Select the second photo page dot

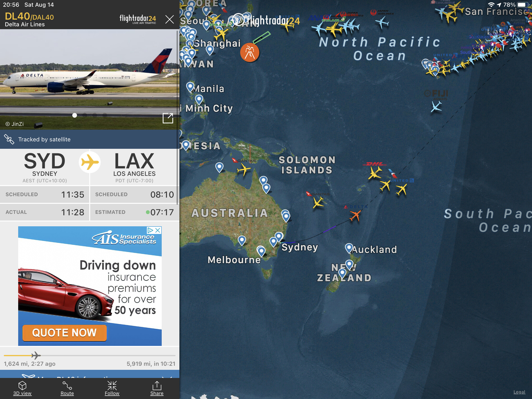coord(85,115)
